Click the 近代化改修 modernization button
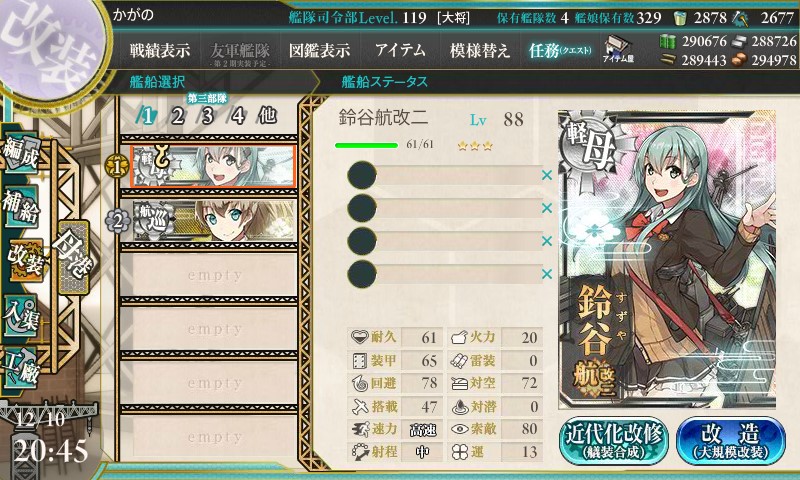Viewport: 800px width, 480px height. (x=614, y=441)
